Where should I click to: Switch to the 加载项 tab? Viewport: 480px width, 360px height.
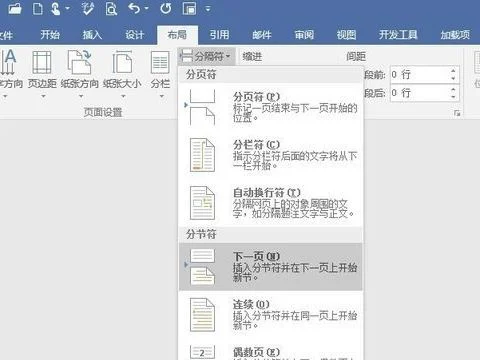455,35
